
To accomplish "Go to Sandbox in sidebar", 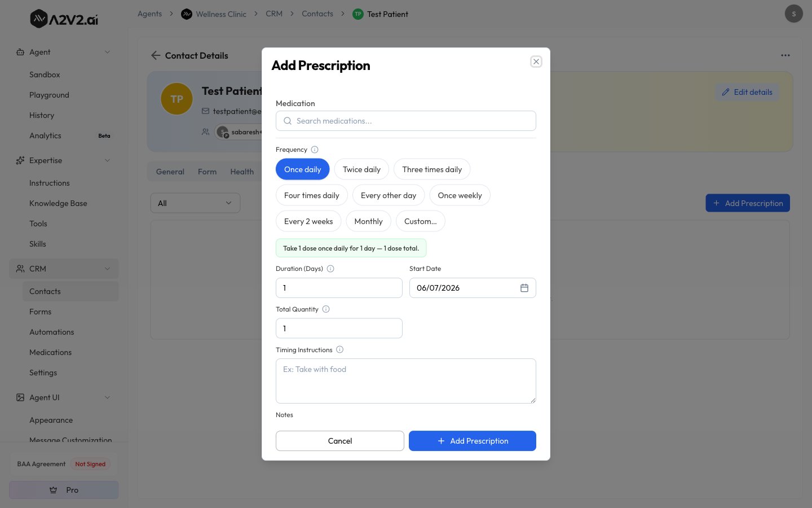I will coord(45,75).
